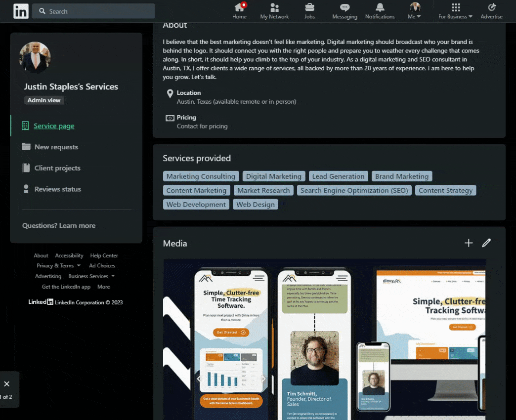Click the Lead Generation service tag
This screenshot has width=516, height=420.
tap(338, 176)
